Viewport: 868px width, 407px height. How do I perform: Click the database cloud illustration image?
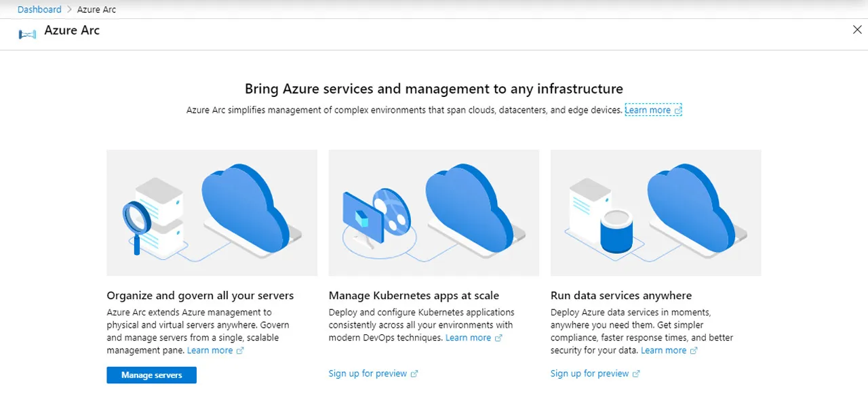coord(656,212)
